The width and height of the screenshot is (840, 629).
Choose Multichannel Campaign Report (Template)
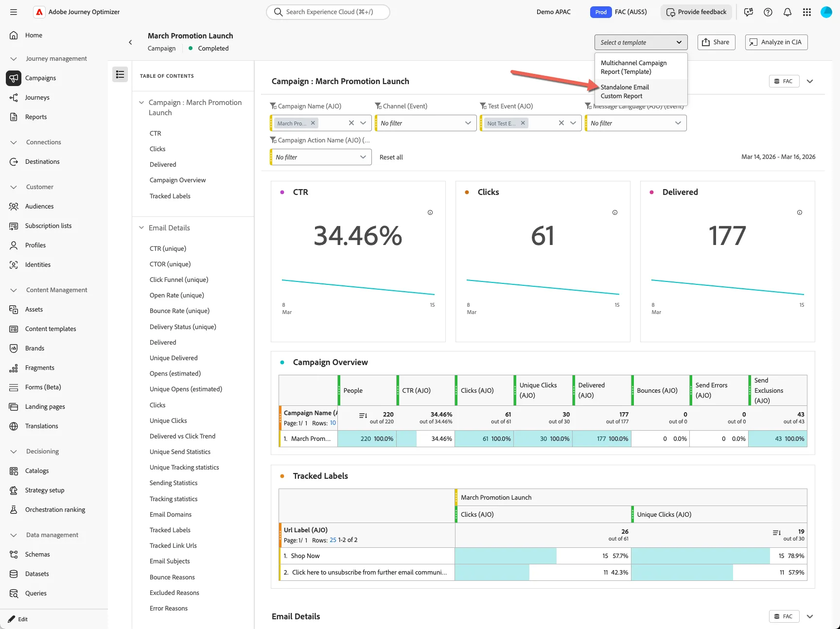pos(641,67)
